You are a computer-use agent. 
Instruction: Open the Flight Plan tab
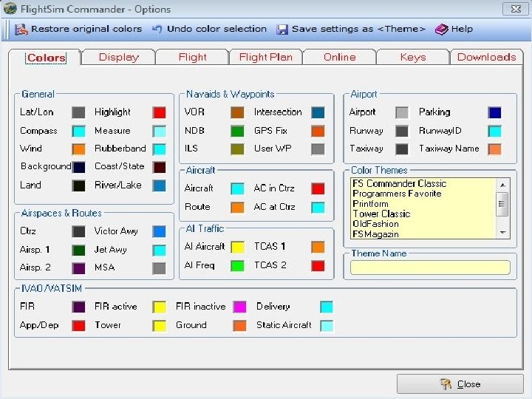coord(266,57)
